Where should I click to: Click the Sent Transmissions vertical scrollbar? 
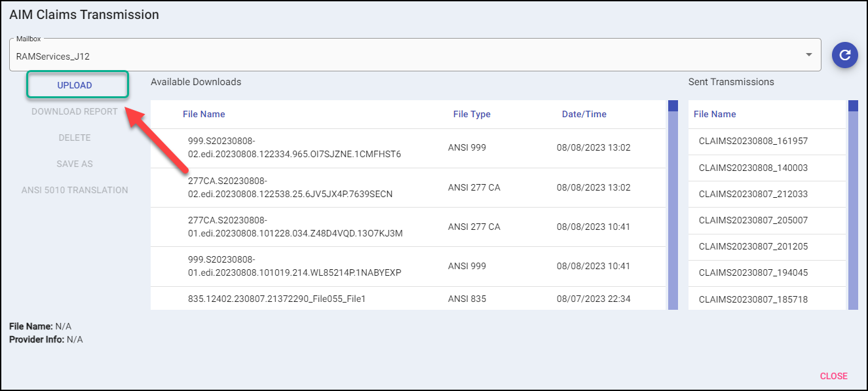point(853,210)
